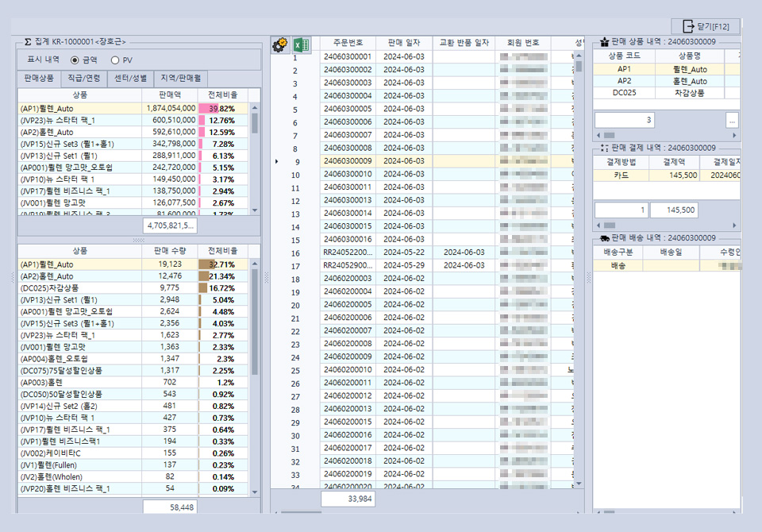Go to the 지역/판매월 tab
This screenshot has width=762, height=532.
pyautogui.click(x=180, y=79)
